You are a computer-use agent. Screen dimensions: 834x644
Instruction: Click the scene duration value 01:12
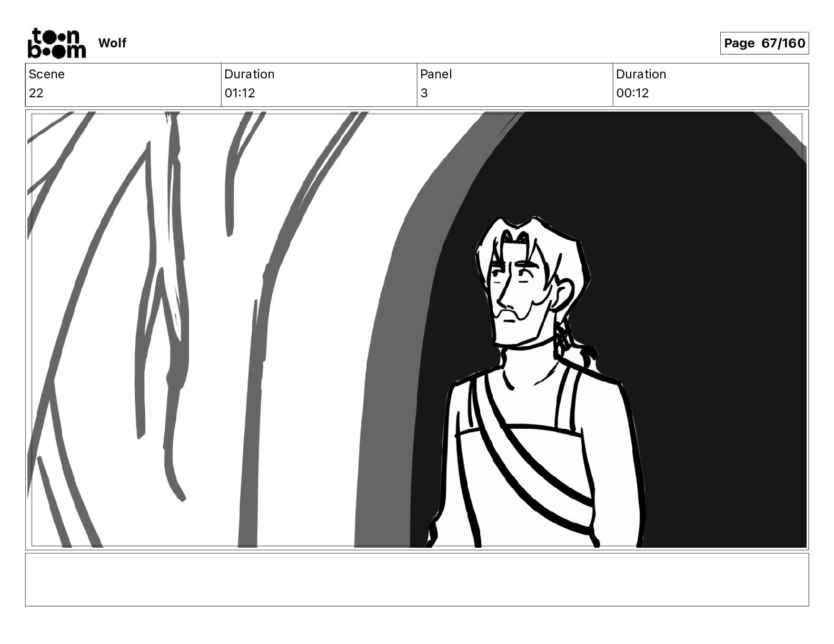(240, 93)
